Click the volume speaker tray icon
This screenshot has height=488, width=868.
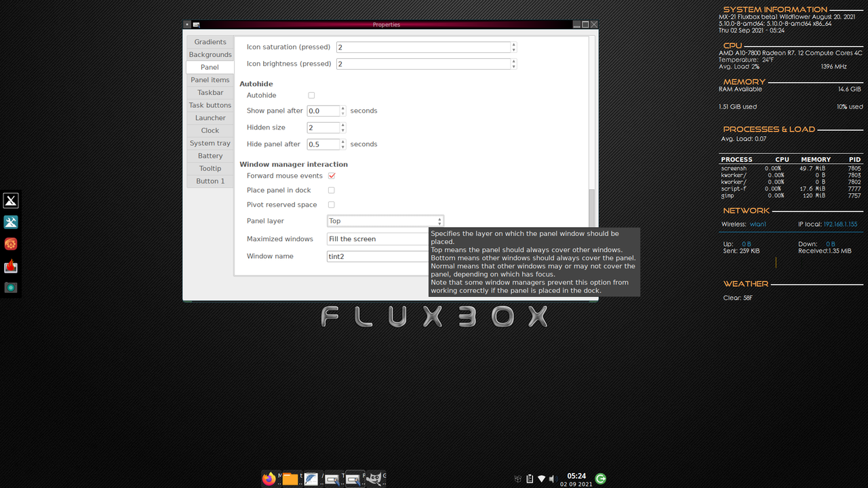point(552,479)
